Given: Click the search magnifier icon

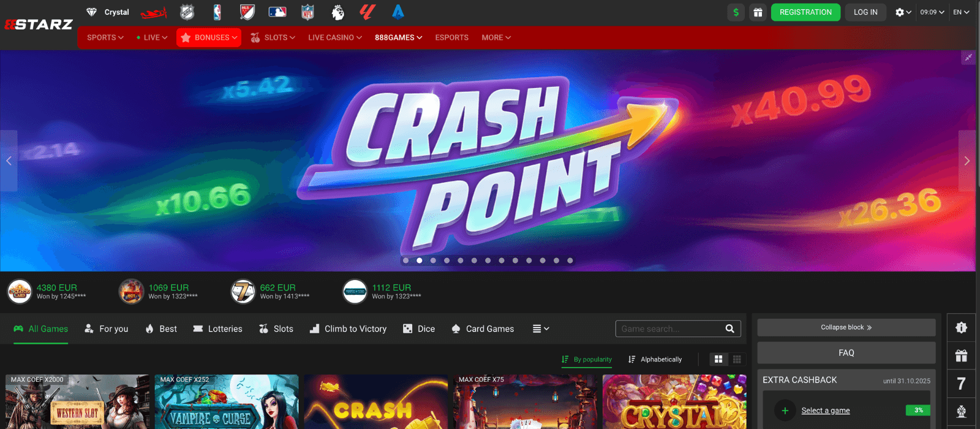Looking at the screenshot, I should pyautogui.click(x=729, y=329).
